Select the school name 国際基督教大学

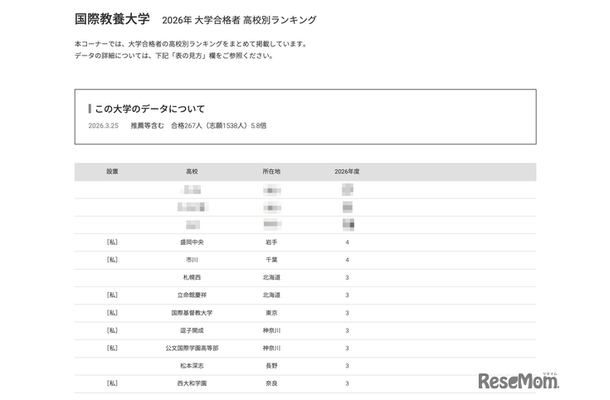coord(192,313)
